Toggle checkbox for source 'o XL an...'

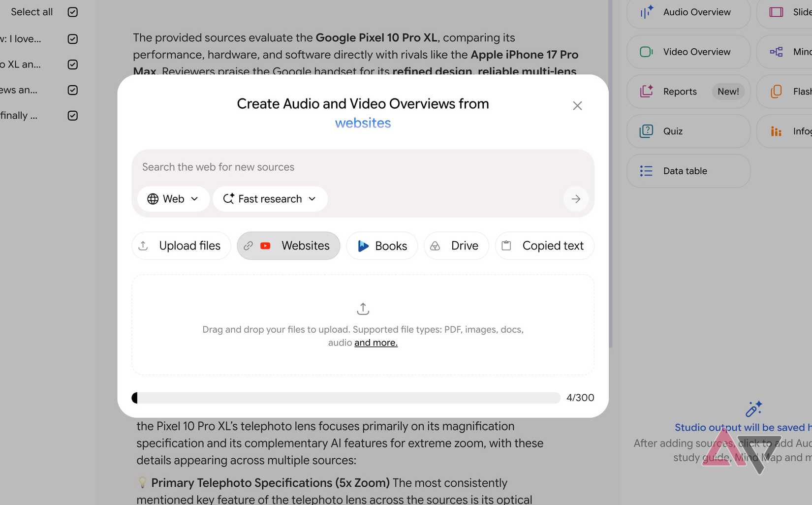73,64
